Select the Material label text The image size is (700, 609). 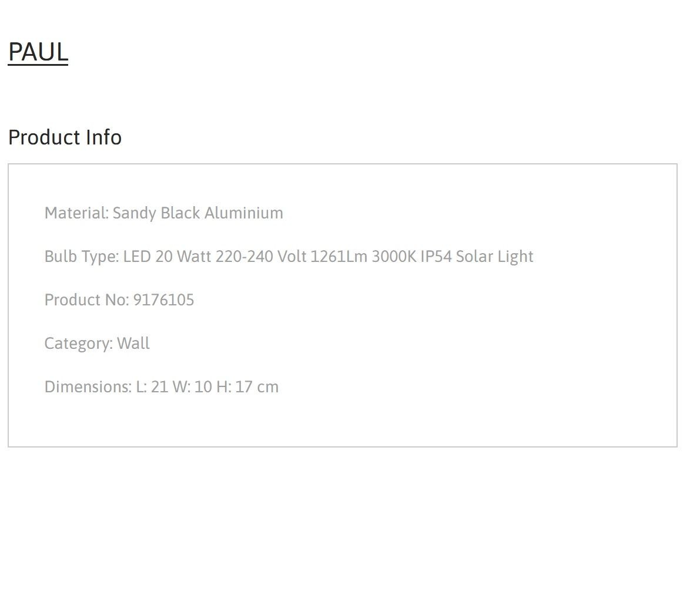click(76, 213)
